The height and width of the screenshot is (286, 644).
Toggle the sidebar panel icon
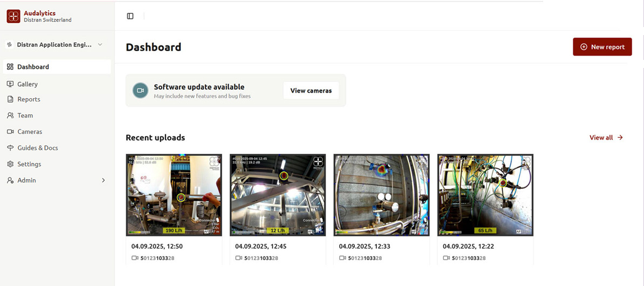point(130,16)
